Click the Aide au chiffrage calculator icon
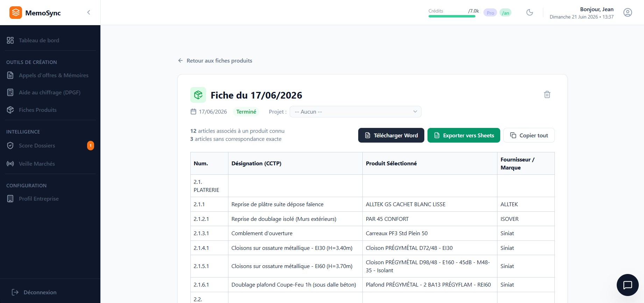 [x=10, y=92]
